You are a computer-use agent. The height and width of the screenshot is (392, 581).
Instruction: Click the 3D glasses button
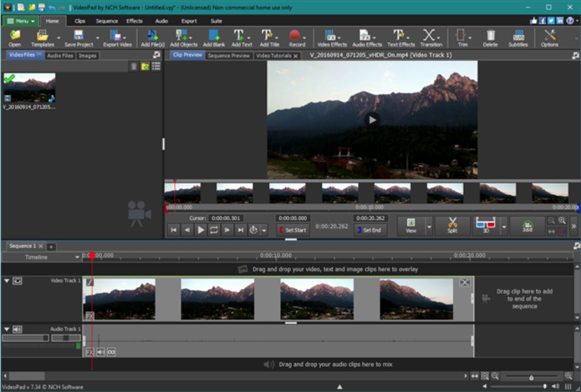(x=486, y=225)
